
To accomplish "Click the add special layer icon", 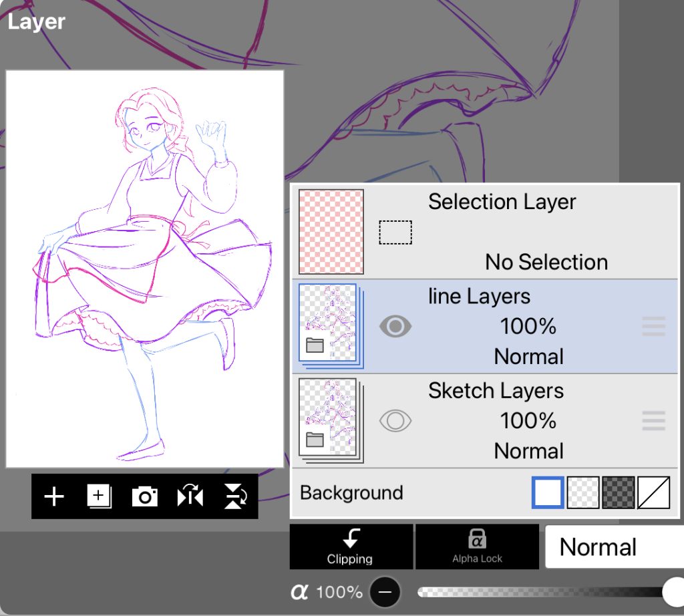I will pyautogui.click(x=99, y=496).
